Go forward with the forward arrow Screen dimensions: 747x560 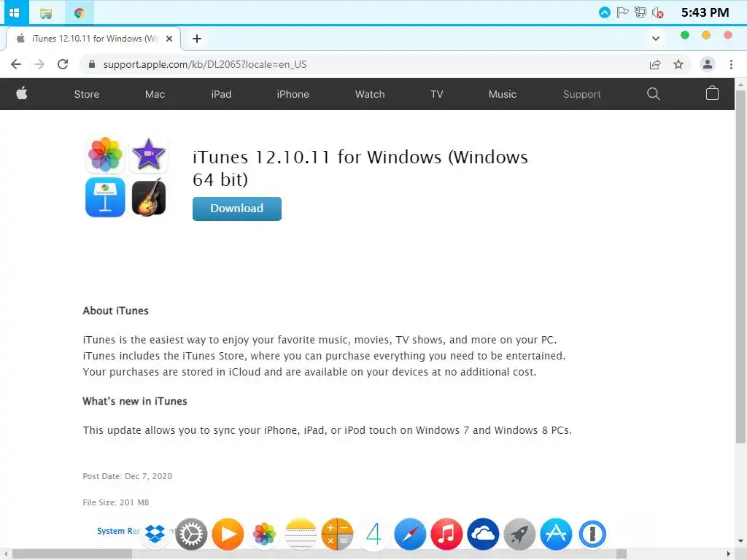(x=39, y=64)
